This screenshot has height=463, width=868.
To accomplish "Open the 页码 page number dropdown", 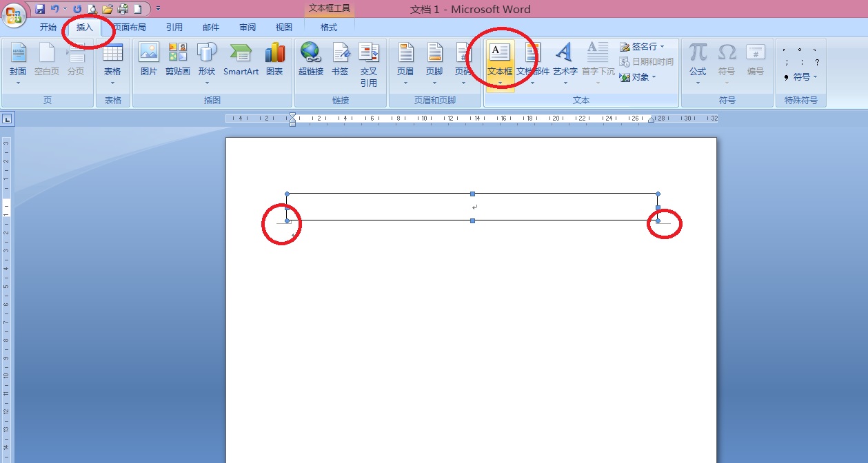I will [463, 63].
